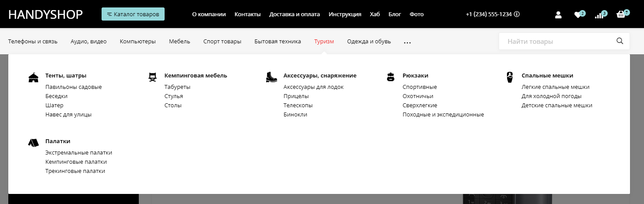This screenshot has height=204, width=644.
Task: Click the boot icon beside Аксессуары, снаряжение
Action: (x=271, y=77)
